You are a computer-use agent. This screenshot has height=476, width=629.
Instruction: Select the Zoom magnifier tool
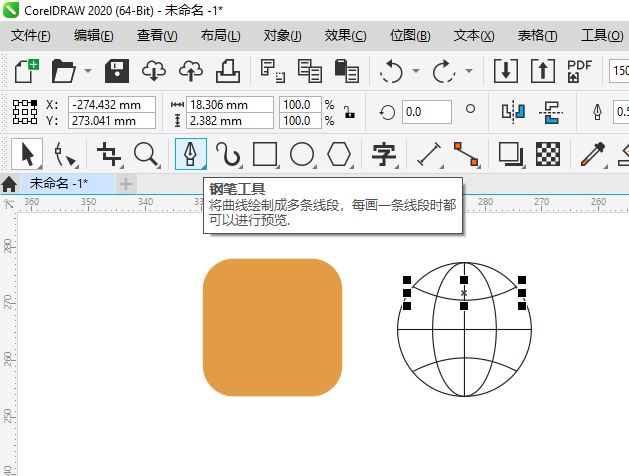coord(146,154)
